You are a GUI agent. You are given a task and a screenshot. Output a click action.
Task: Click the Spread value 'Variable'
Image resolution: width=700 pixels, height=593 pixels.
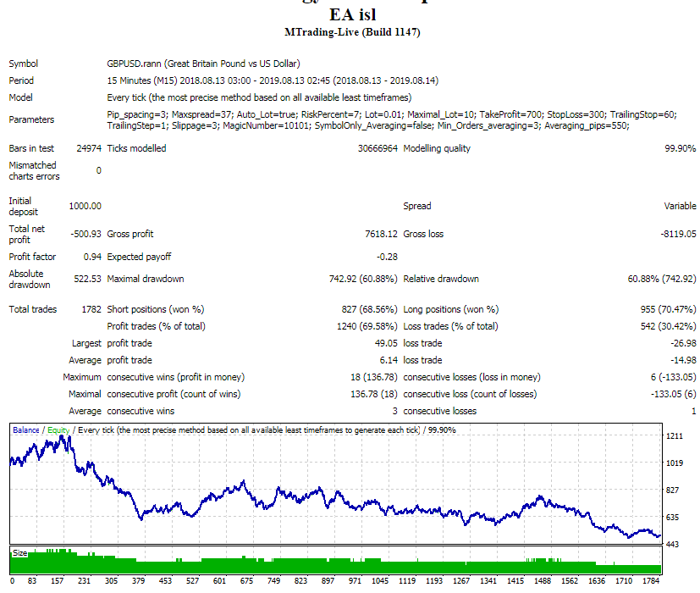pos(680,206)
